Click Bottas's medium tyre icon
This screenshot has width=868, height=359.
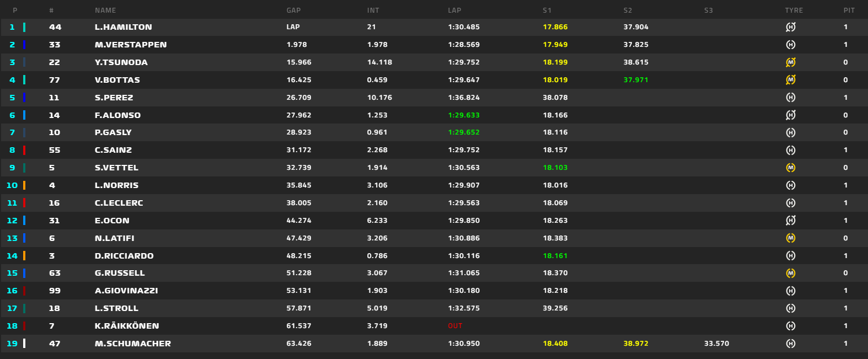coord(791,80)
